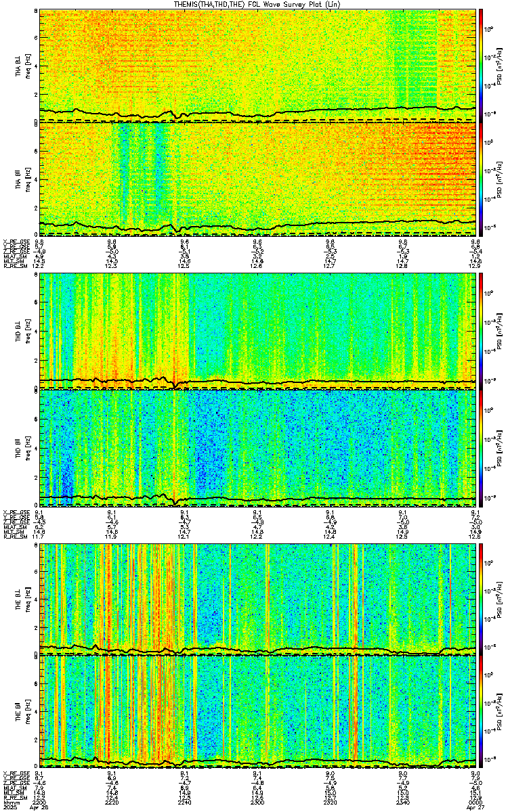Click the 'Apr 26' date label

pos(40,807)
